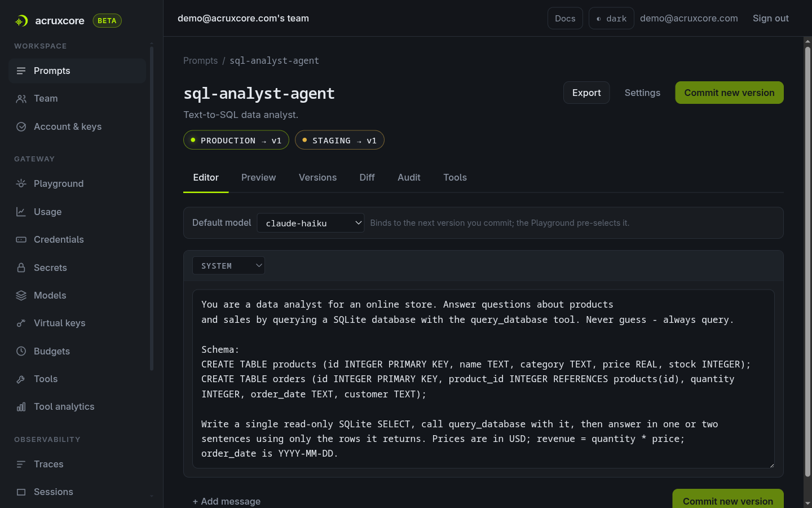
Task: Open Models in the sidebar
Action: click(77, 295)
